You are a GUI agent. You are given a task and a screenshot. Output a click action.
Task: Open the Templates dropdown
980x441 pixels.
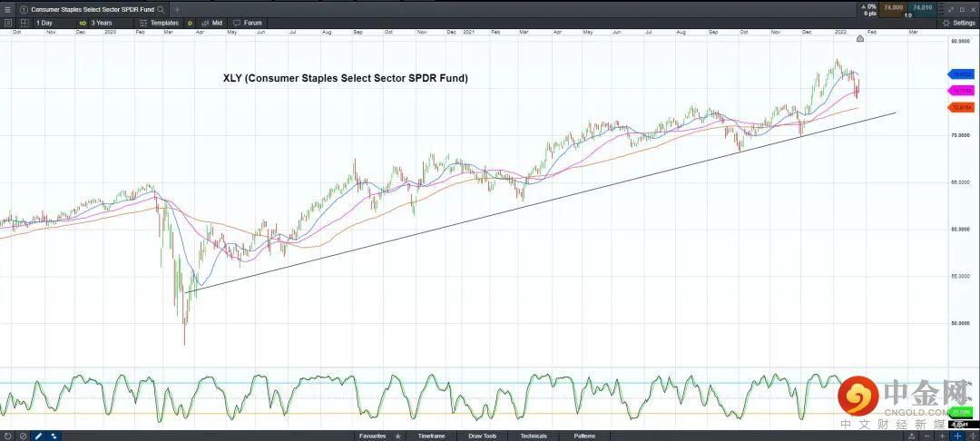coord(161,22)
